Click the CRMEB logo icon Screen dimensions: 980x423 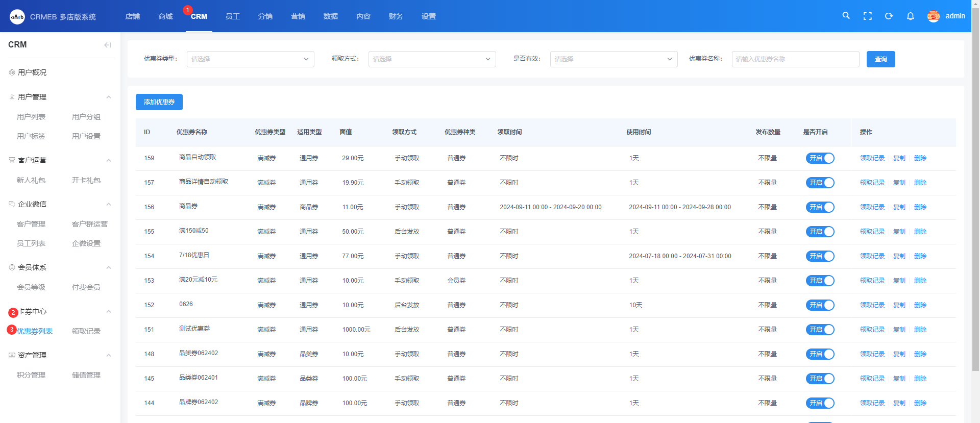pyautogui.click(x=17, y=17)
